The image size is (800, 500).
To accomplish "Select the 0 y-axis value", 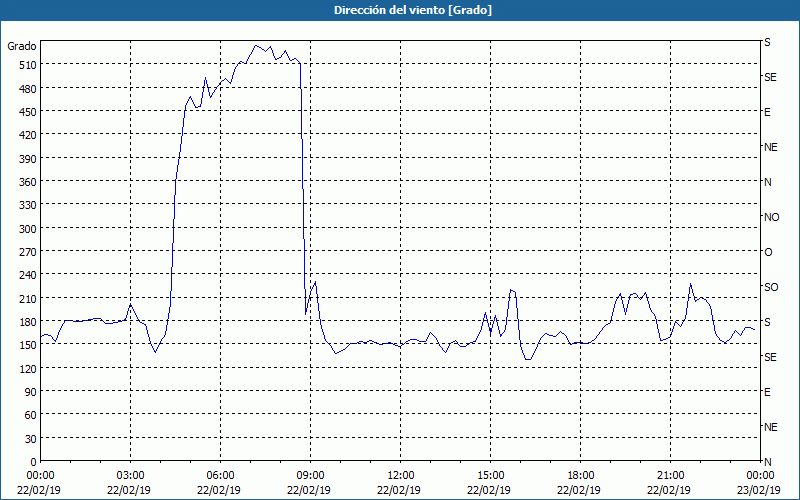I will click(34, 462).
